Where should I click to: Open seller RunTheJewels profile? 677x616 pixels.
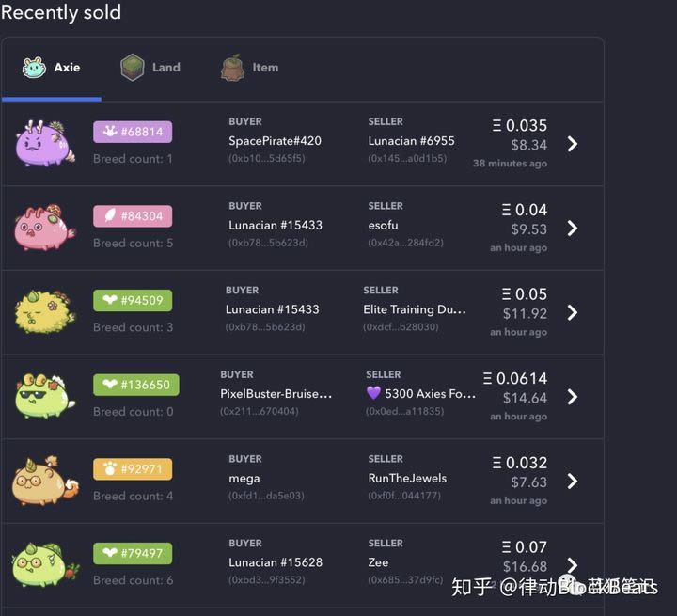tap(407, 478)
